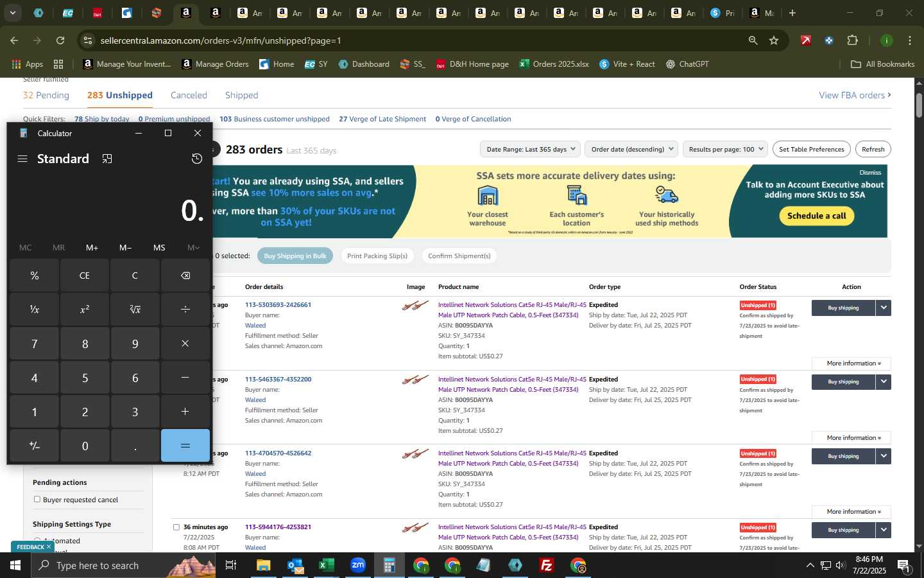The image size is (924, 578).
Task: Click Calculator MS memory store
Action: tap(159, 247)
